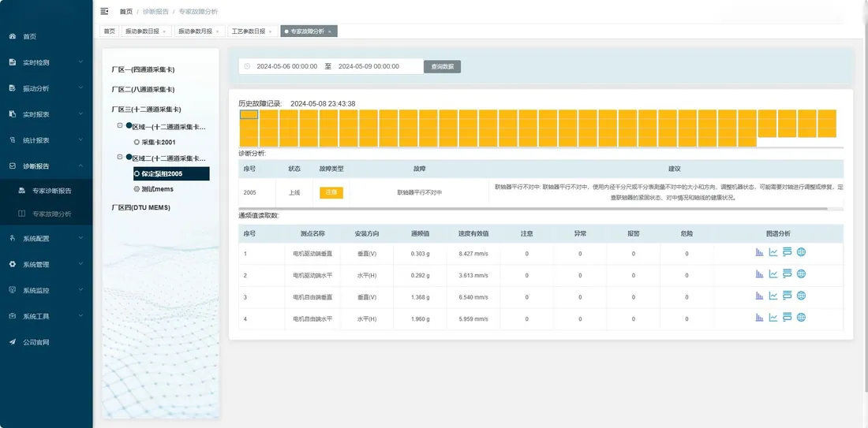Open line trend chart icon for row 2
Image resolution: width=868 pixels, height=428 pixels.
coord(773,274)
